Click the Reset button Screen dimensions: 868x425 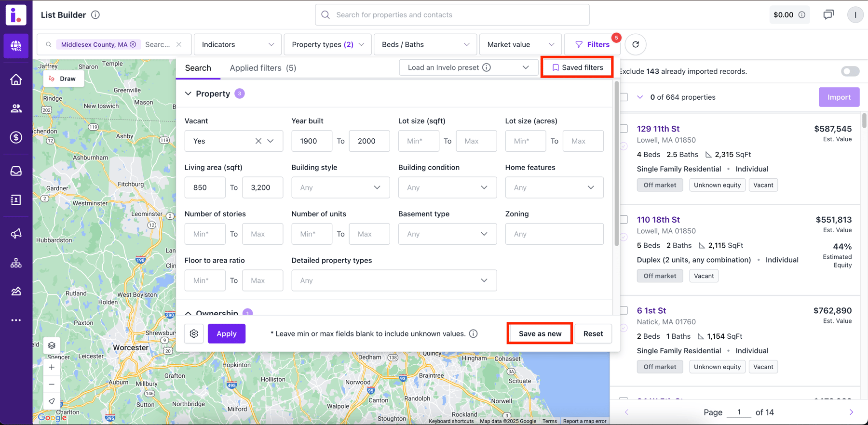click(593, 333)
